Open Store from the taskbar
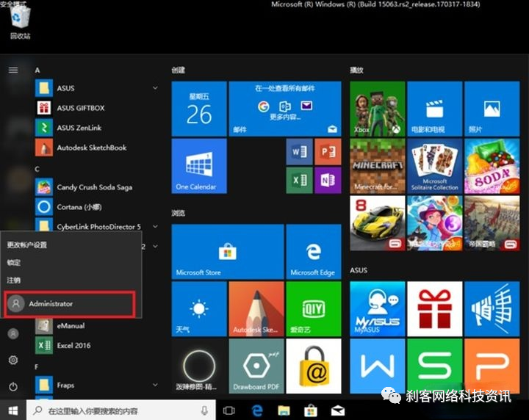Image resolution: width=529 pixels, height=420 pixels. (x=311, y=410)
